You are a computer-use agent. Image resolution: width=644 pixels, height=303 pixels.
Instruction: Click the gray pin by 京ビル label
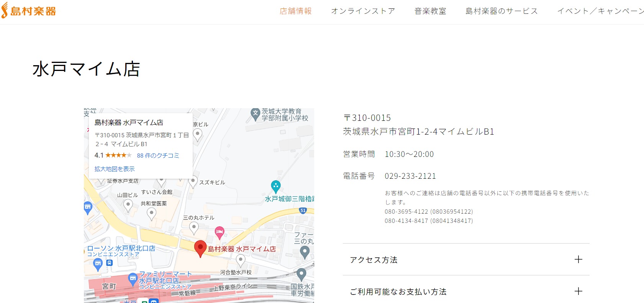pyautogui.click(x=197, y=134)
